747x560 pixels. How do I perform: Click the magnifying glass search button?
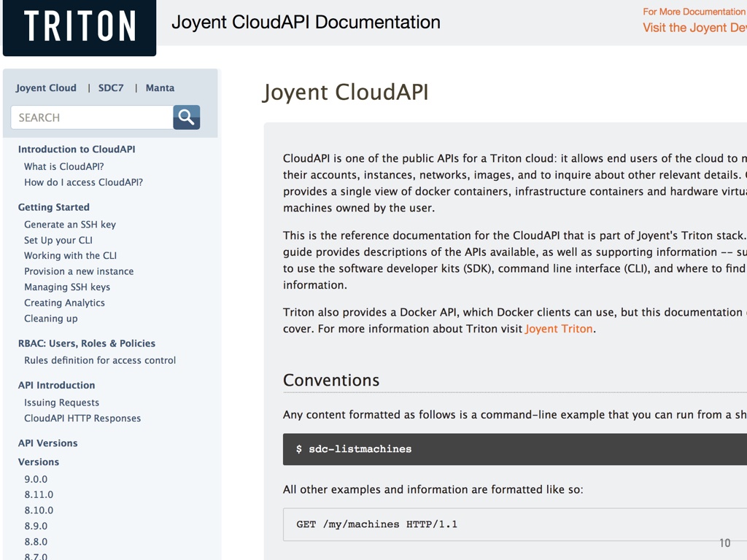click(x=186, y=117)
